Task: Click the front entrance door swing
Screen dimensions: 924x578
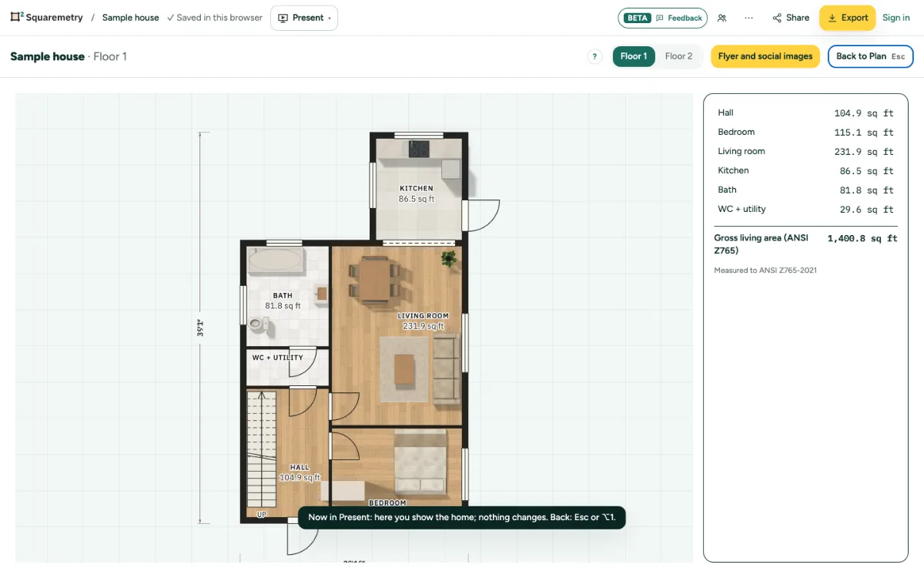Action: [303, 539]
